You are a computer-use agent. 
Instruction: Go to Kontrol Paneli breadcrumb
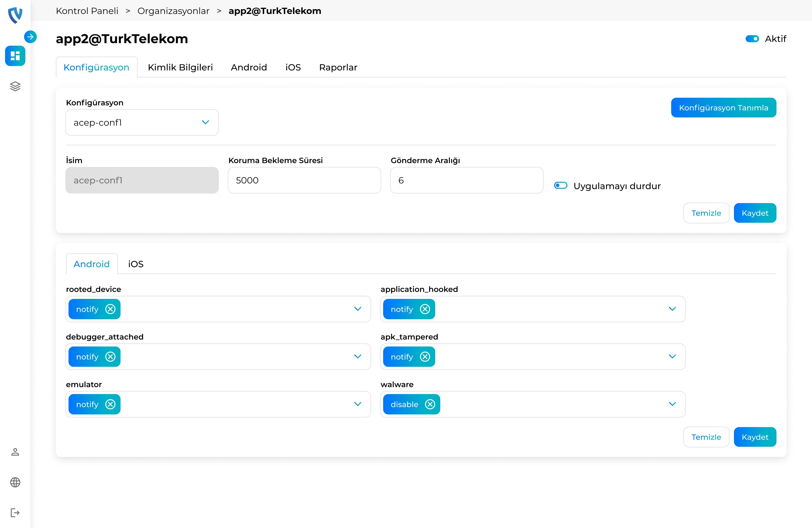tap(87, 11)
